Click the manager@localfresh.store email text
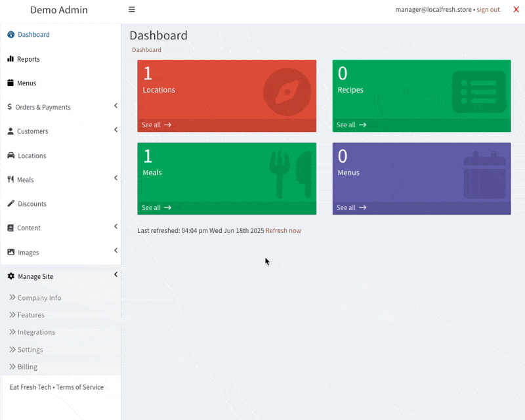525x420 pixels. click(x=433, y=9)
